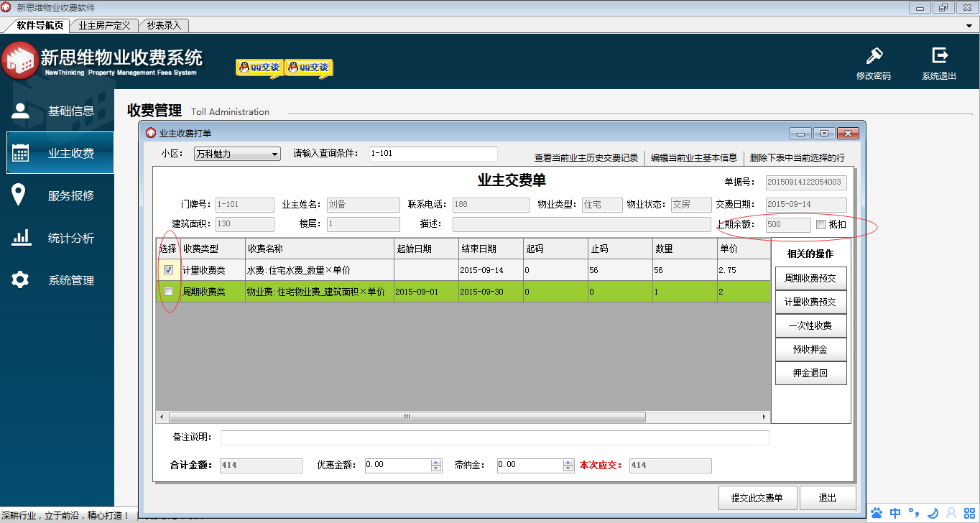Screen dimensions: 980x523
Task: Open the 修改密码 key icon
Action: click(874, 56)
